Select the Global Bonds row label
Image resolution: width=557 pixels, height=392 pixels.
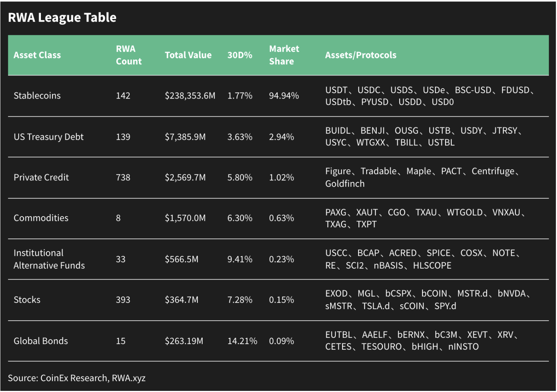(x=41, y=341)
